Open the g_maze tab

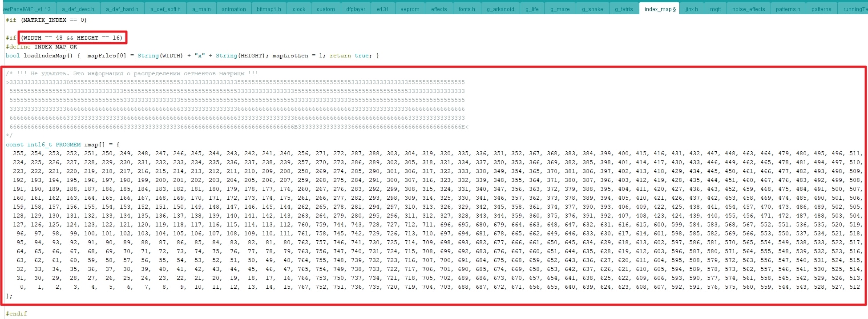tap(560, 9)
